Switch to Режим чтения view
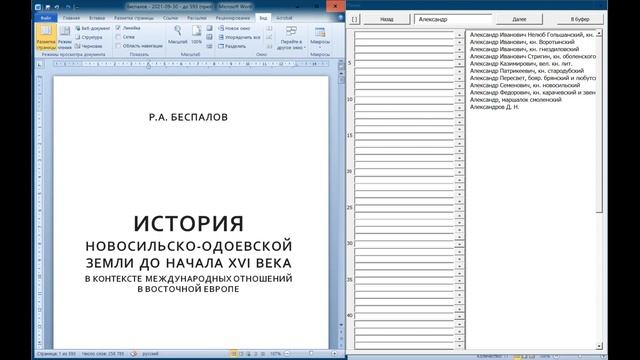640x360 pixels. click(x=64, y=37)
